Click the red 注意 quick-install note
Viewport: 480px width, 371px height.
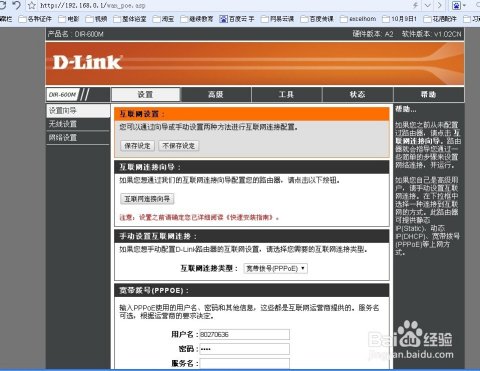(199, 218)
